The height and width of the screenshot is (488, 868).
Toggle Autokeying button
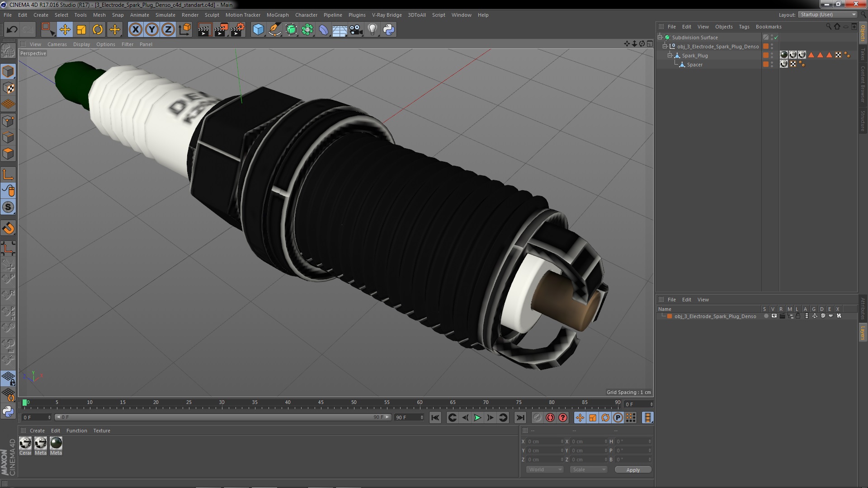pos(550,418)
